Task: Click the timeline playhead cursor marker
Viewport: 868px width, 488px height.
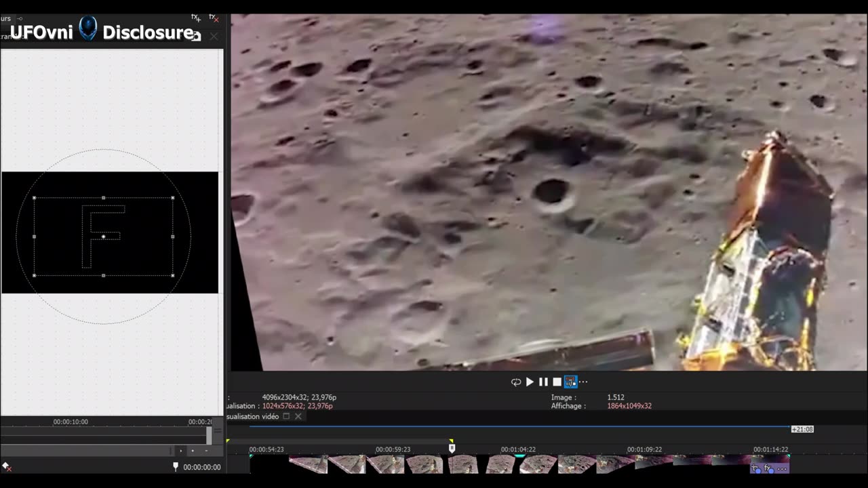Action: pyautogui.click(x=452, y=448)
